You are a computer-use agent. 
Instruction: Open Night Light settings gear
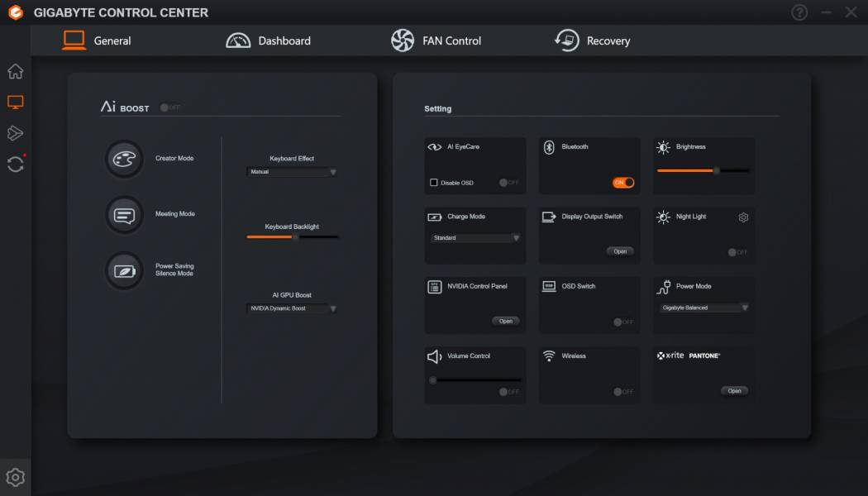coord(743,217)
